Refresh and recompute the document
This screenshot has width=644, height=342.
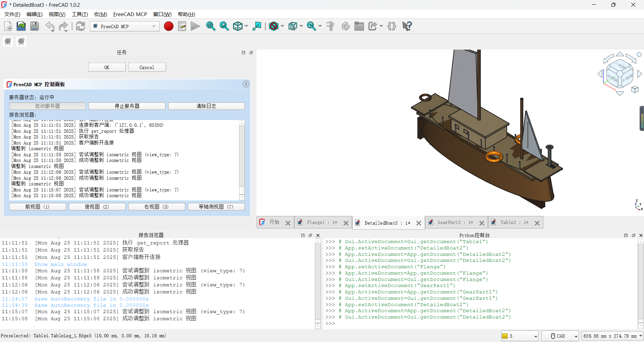click(x=80, y=26)
